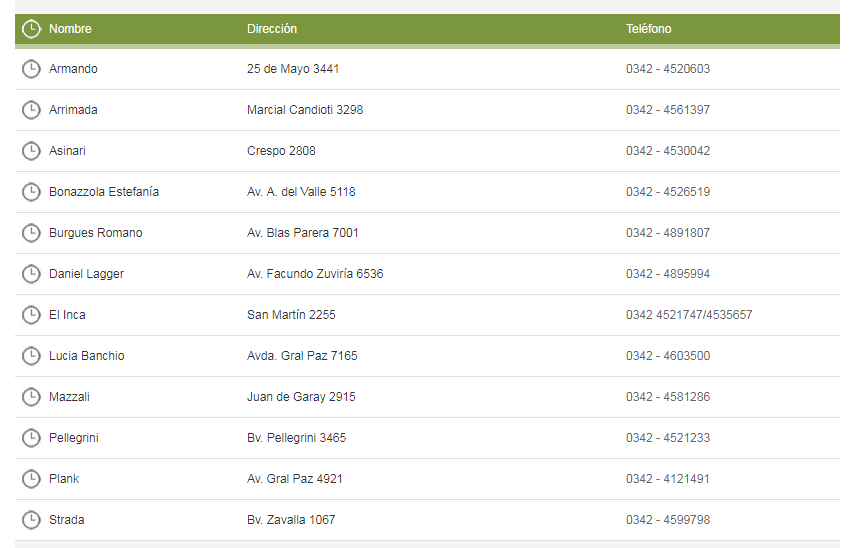Click El Inca's phone number

click(689, 315)
